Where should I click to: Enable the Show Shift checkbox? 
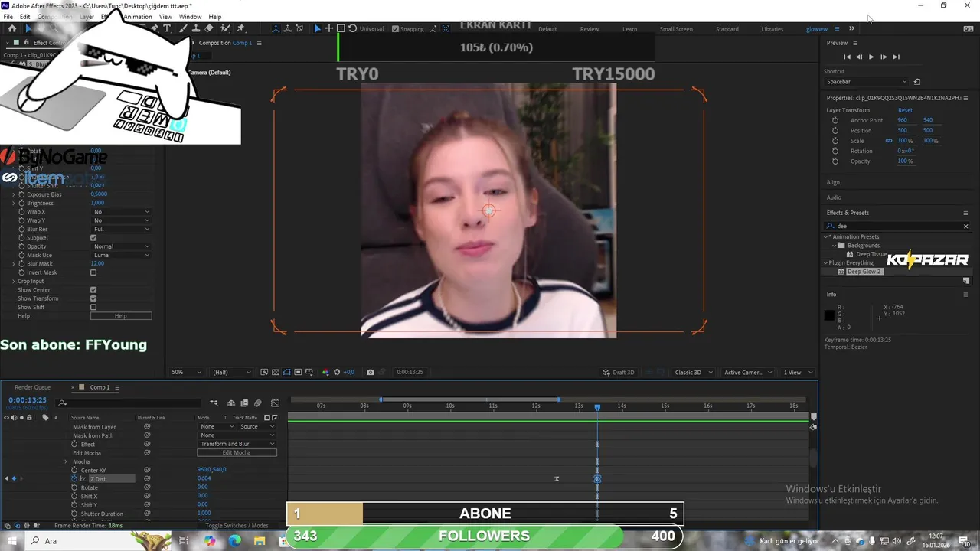(x=93, y=307)
